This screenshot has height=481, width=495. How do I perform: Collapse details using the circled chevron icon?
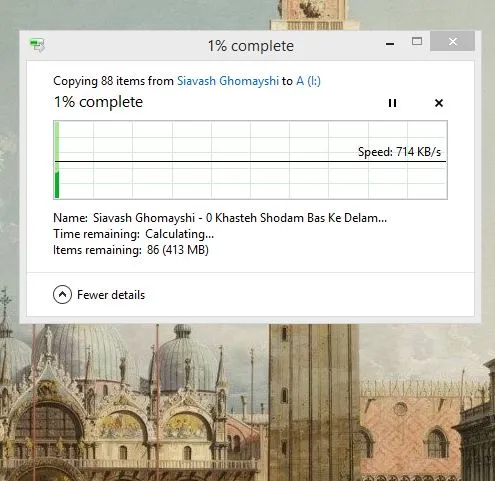62,295
